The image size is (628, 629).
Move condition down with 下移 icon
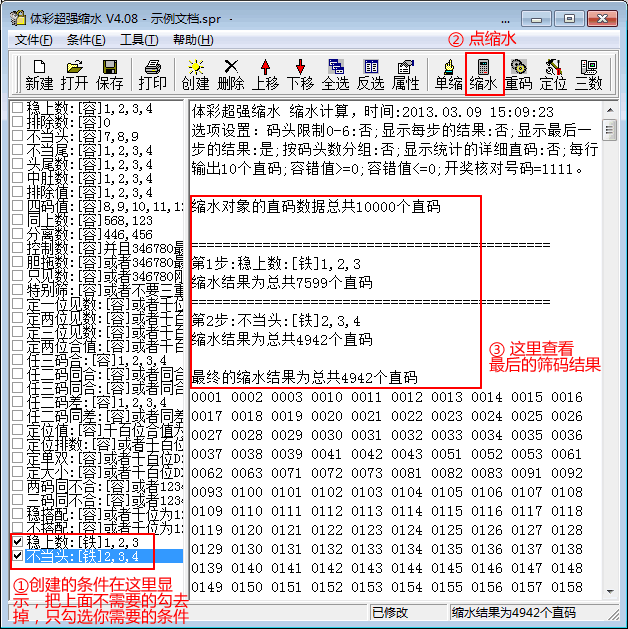300,75
